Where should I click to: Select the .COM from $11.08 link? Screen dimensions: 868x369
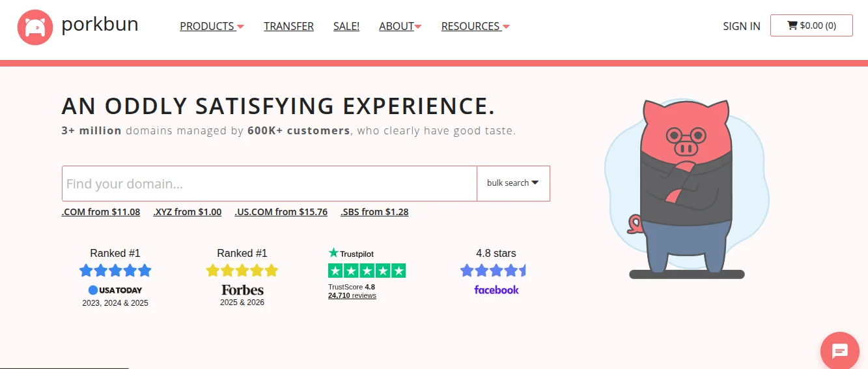tap(101, 212)
